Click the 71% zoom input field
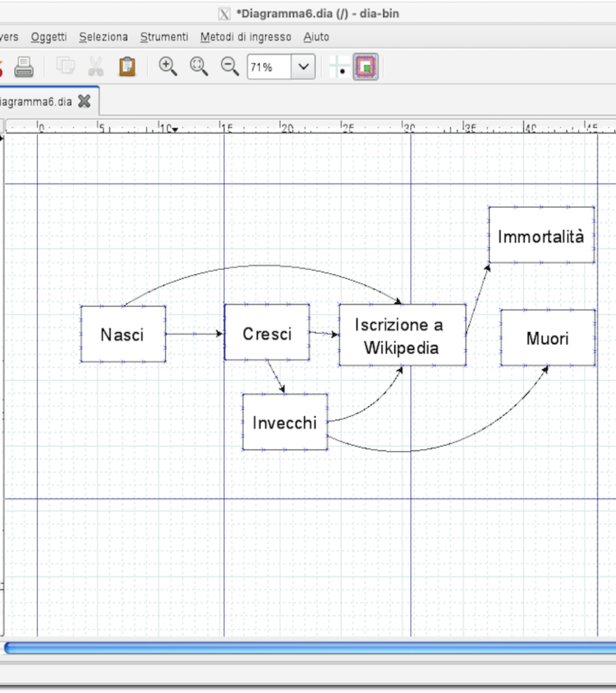This screenshot has width=616, height=693. 269,67
